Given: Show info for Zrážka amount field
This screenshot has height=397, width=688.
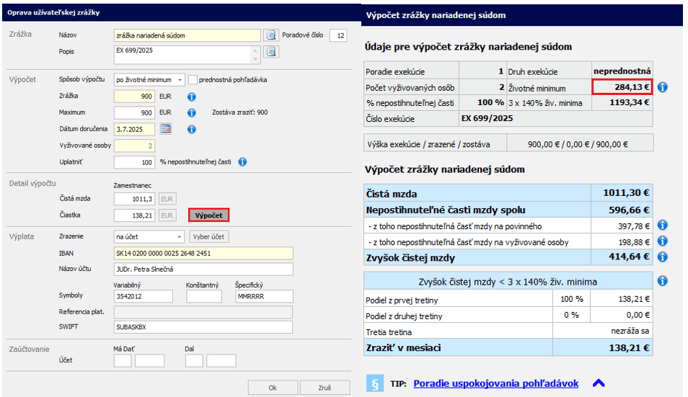Looking at the screenshot, I should pos(192,97).
